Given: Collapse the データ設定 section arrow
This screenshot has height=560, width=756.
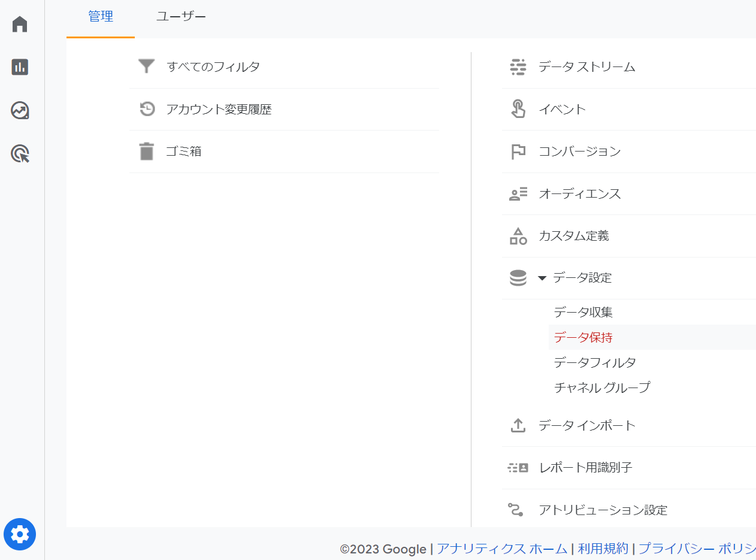Looking at the screenshot, I should click(542, 278).
